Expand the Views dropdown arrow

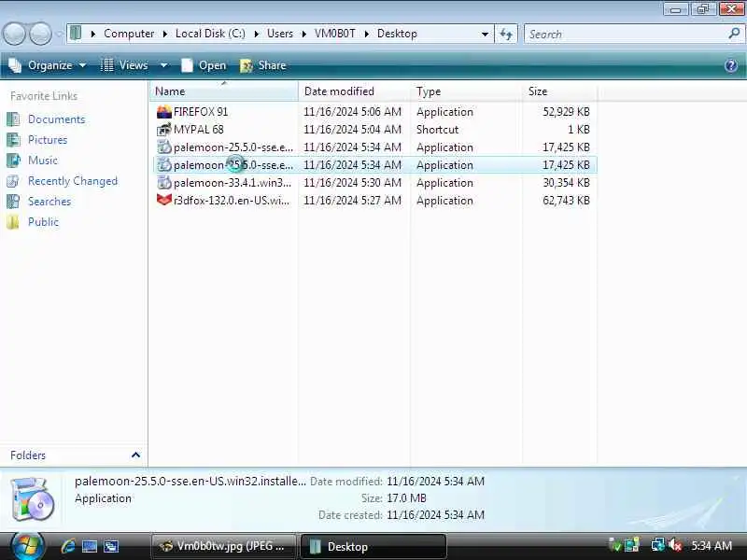(x=163, y=65)
